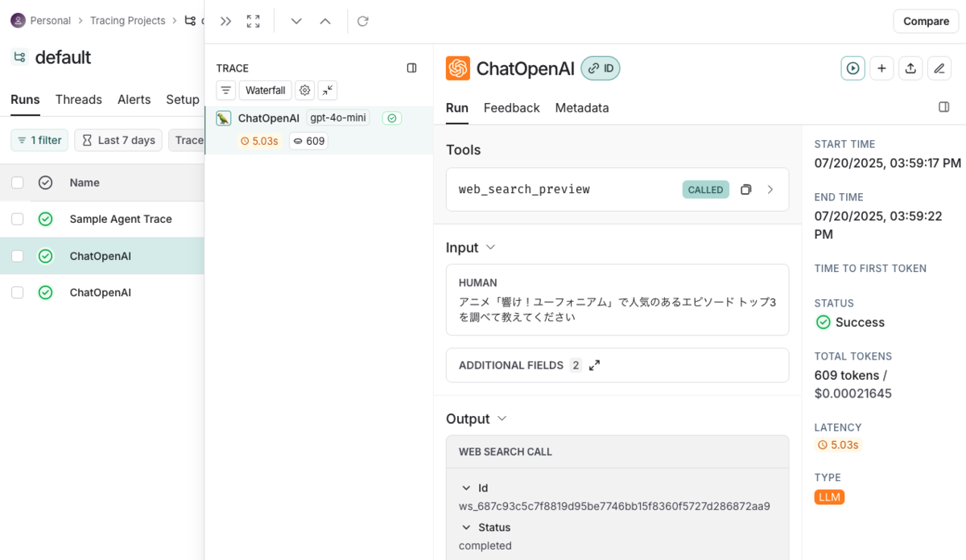The height and width of the screenshot is (560, 966).
Task: Toggle right details side panel icon
Action: pyautogui.click(x=944, y=107)
